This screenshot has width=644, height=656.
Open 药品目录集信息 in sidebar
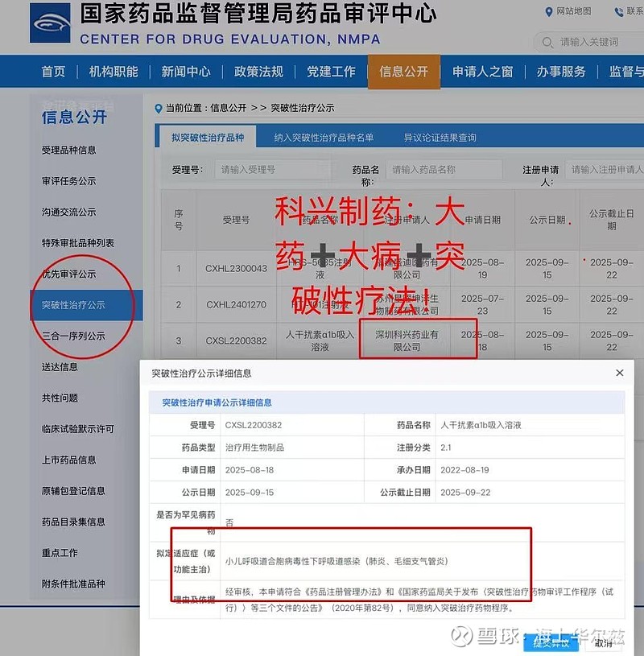coord(73,522)
